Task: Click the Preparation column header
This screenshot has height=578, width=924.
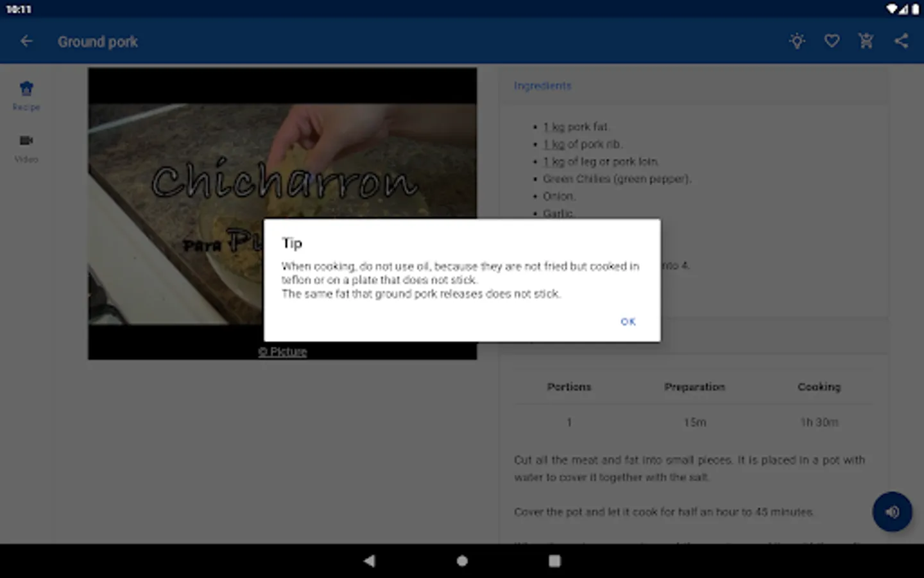Action: pos(694,387)
